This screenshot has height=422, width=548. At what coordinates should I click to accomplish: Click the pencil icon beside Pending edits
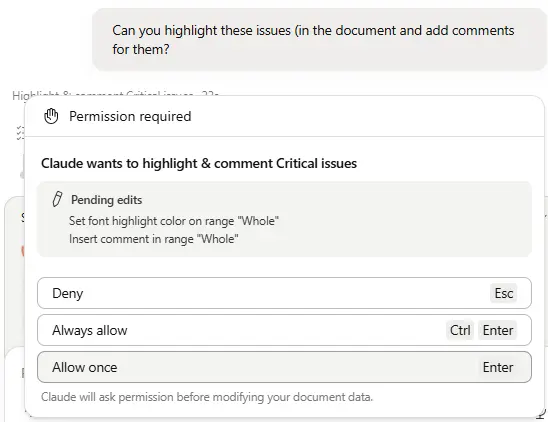[x=57, y=199]
